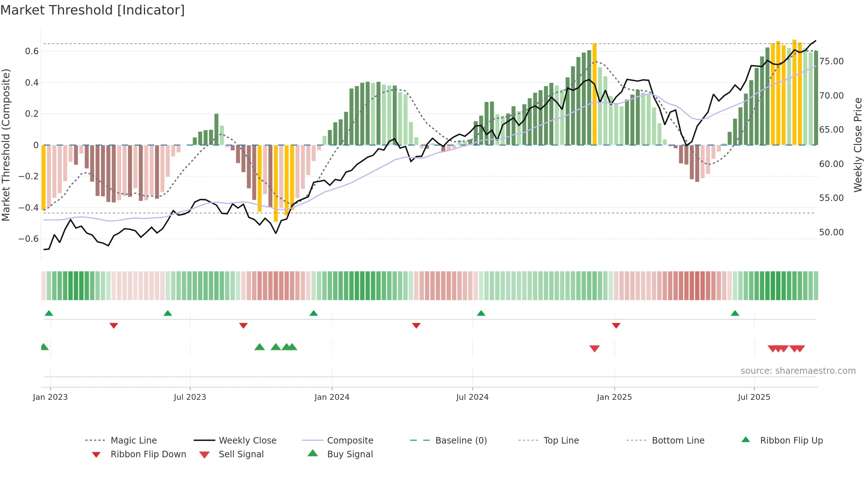The width and height of the screenshot is (868, 488).
Task: Click the Jul 2024 x-axis label
Action: coord(472,397)
